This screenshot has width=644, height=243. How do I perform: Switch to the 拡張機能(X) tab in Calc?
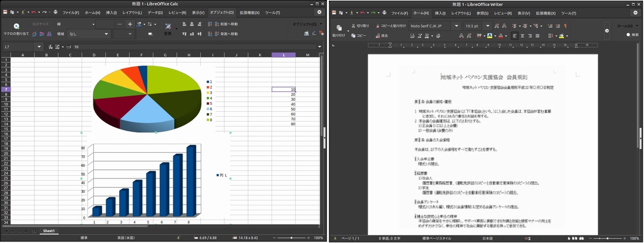249,12
